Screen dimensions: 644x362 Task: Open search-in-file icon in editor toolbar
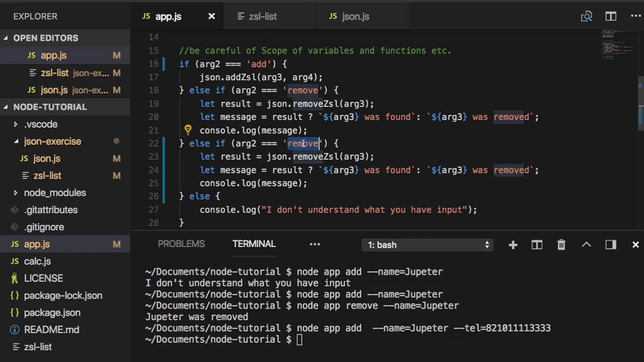(x=586, y=17)
